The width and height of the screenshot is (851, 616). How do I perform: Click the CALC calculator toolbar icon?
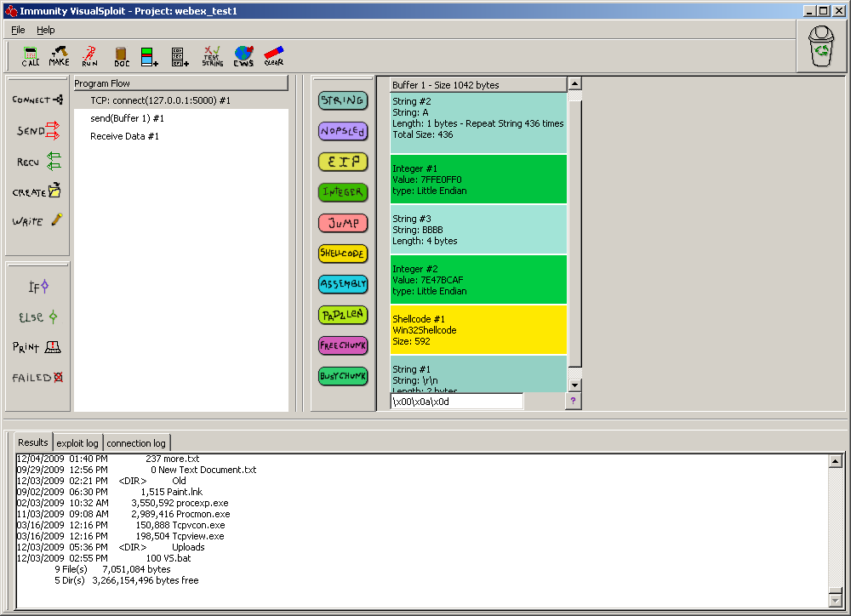pyautogui.click(x=31, y=56)
